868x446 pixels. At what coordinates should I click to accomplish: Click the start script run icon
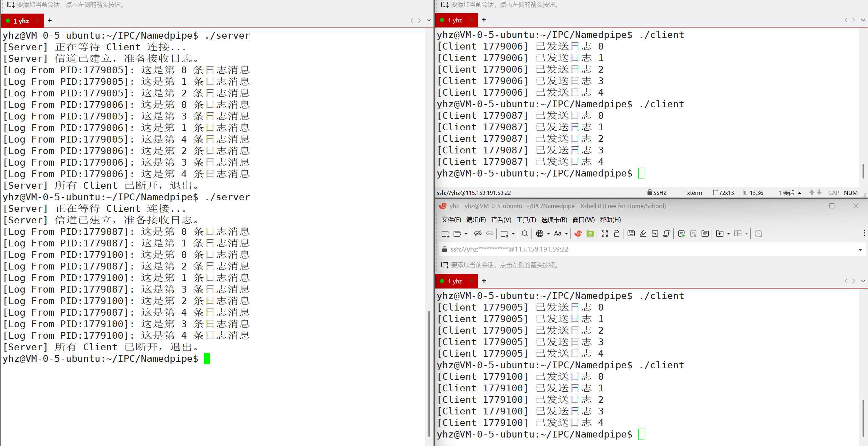pos(681,234)
